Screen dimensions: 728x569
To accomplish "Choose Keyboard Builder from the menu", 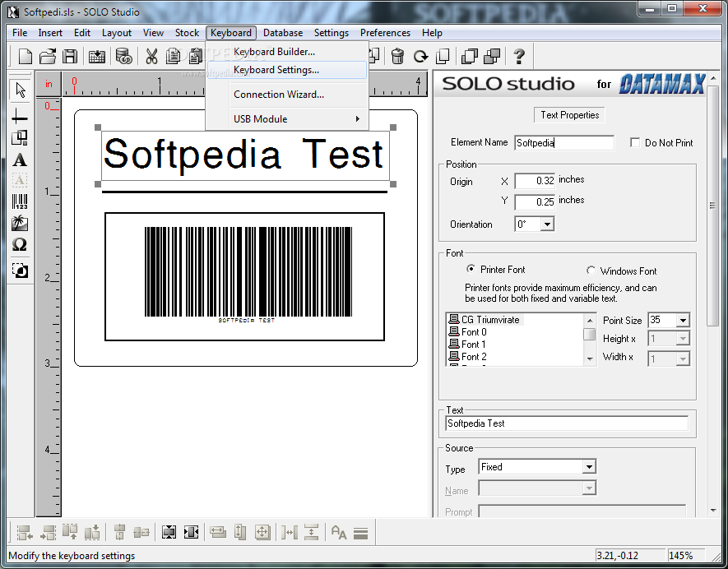I will tap(287, 52).
